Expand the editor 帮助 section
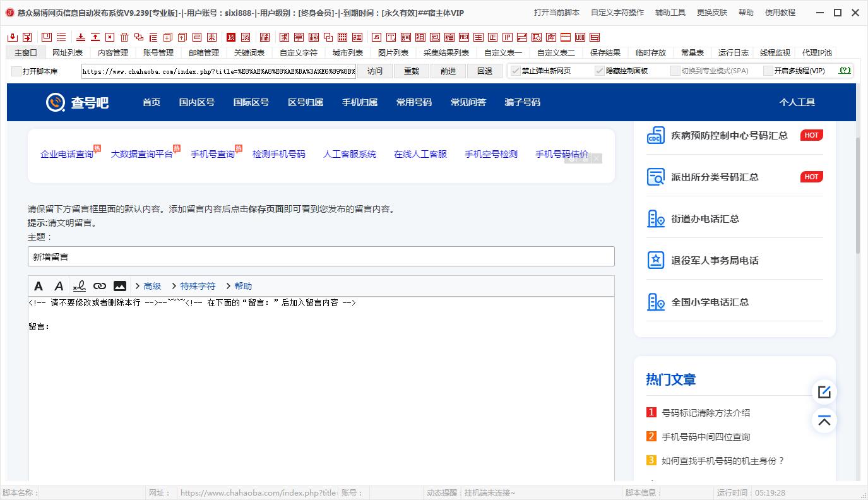Viewport: 868px width, 500px height. (239, 286)
